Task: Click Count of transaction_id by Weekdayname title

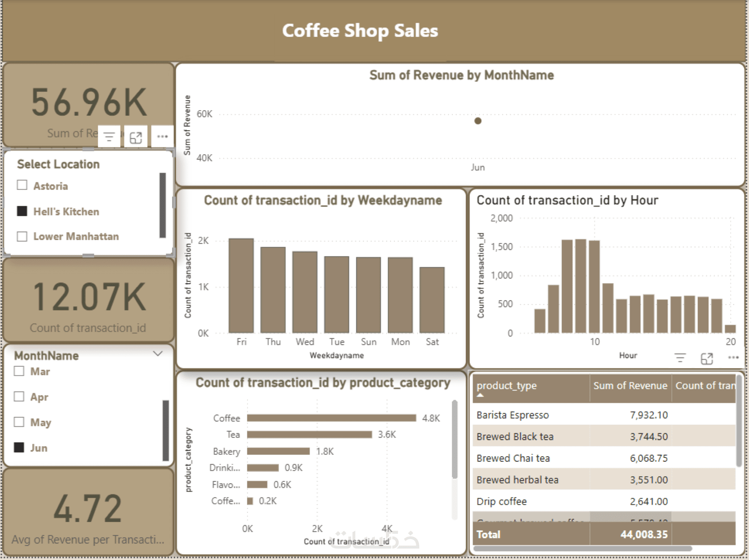Action: (x=323, y=200)
